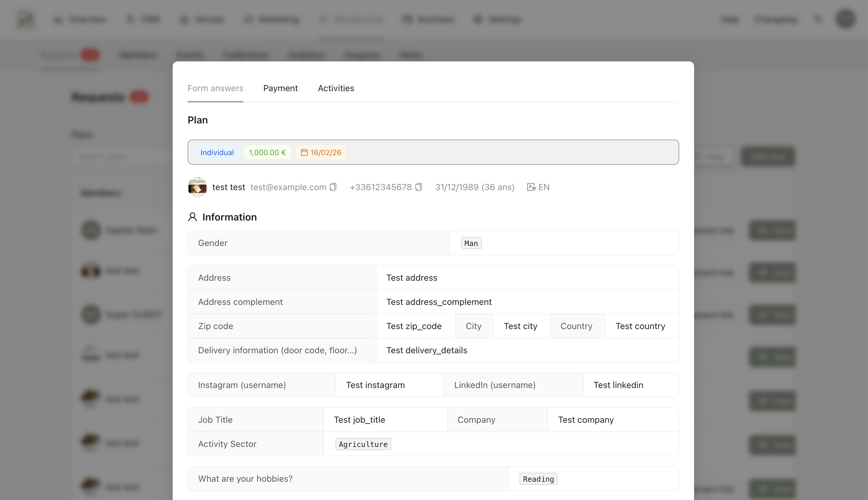Click the Test instagram username value
The width and height of the screenshot is (868, 500).
[x=375, y=385]
